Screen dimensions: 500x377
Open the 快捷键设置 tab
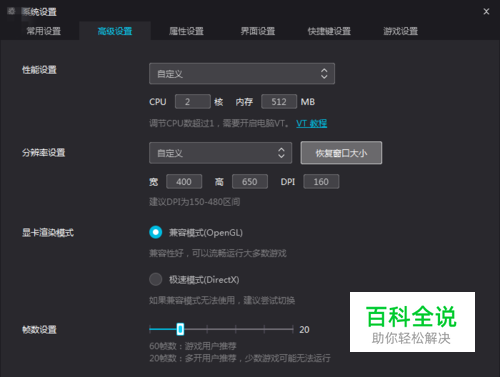coord(329,31)
